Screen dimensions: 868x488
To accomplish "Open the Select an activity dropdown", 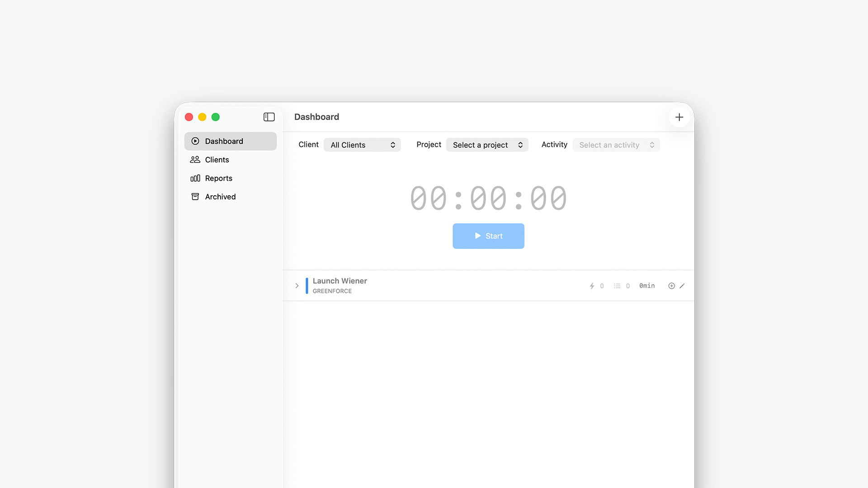I will [x=616, y=145].
